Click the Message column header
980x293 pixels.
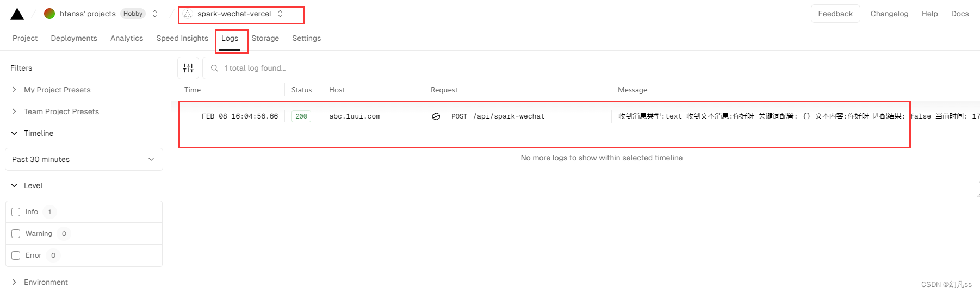pyautogui.click(x=632, y=90)
